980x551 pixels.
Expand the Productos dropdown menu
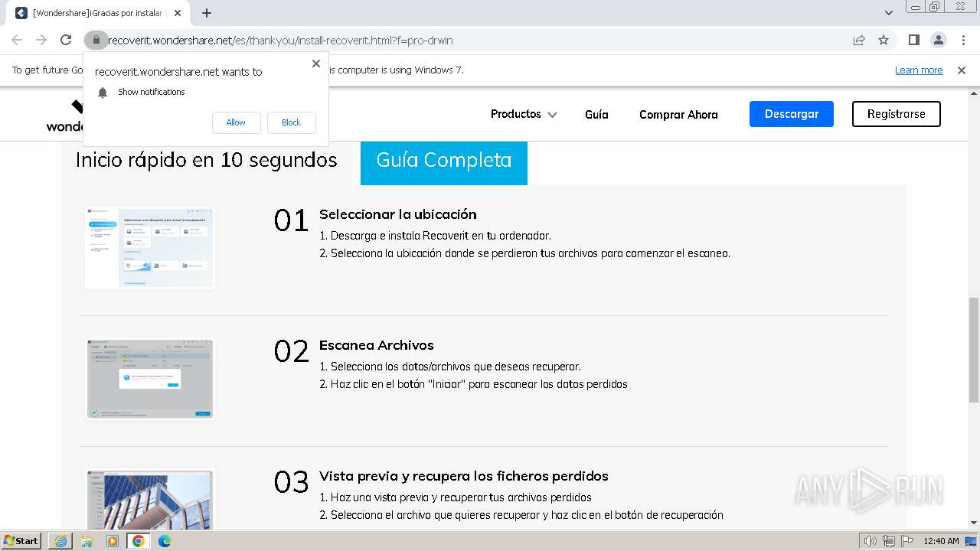pos(524,114)
